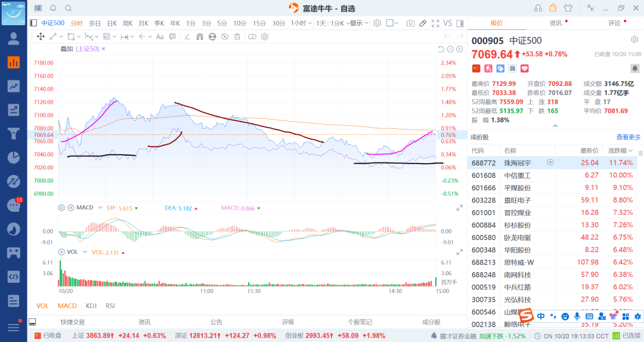Viewport: 644px width, 342px height.
Task: Enter fullscreen chart mode
Action: click(435, 23)
